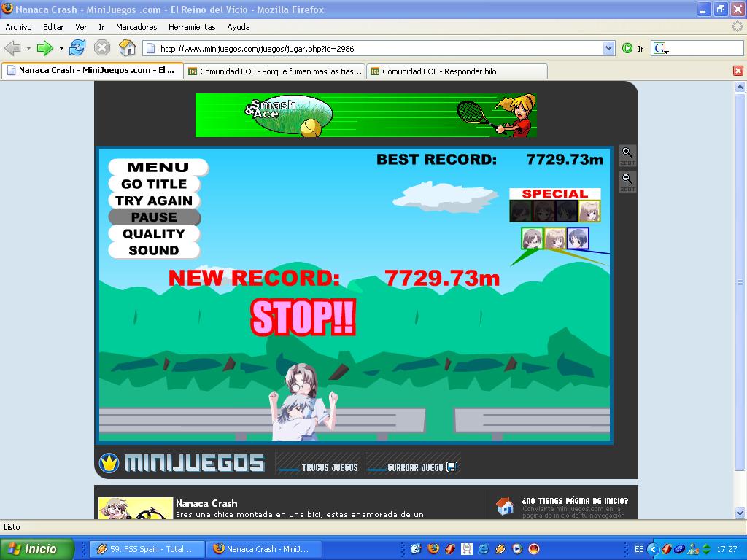Click the Nanaca Crash taskbar button
This screenshot has height=560, width=747.
click(x=264, y=549)
